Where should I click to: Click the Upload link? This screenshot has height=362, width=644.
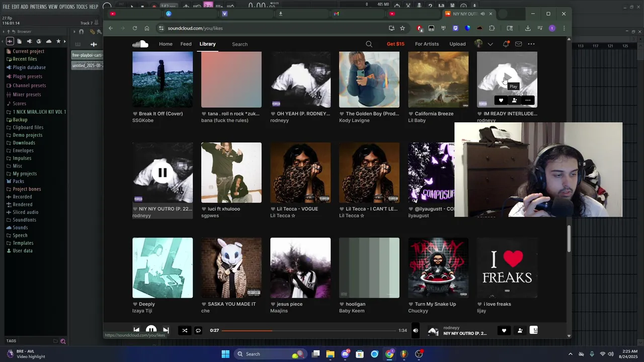[457, 44]
